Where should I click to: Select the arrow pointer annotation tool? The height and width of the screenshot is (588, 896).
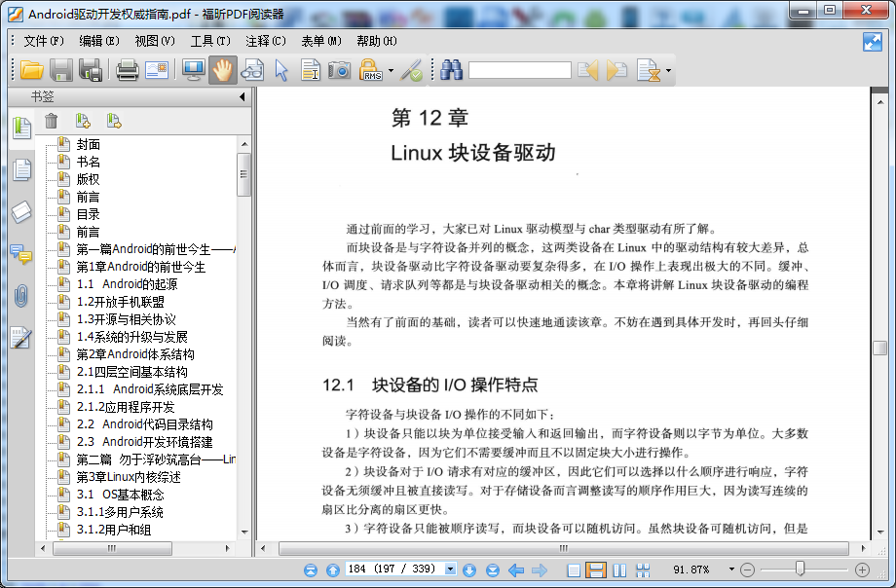281,70
